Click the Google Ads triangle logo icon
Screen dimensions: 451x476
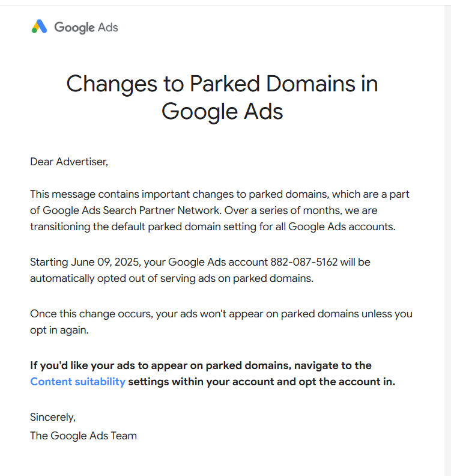[x=39, y=26]
